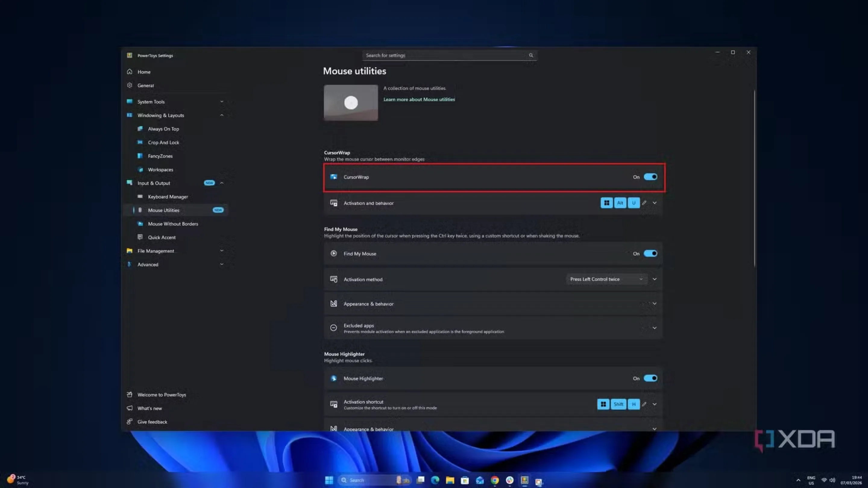The image size is (868, 488).
Task: Disable Find My Mouse
Action: tap(650, 253)
